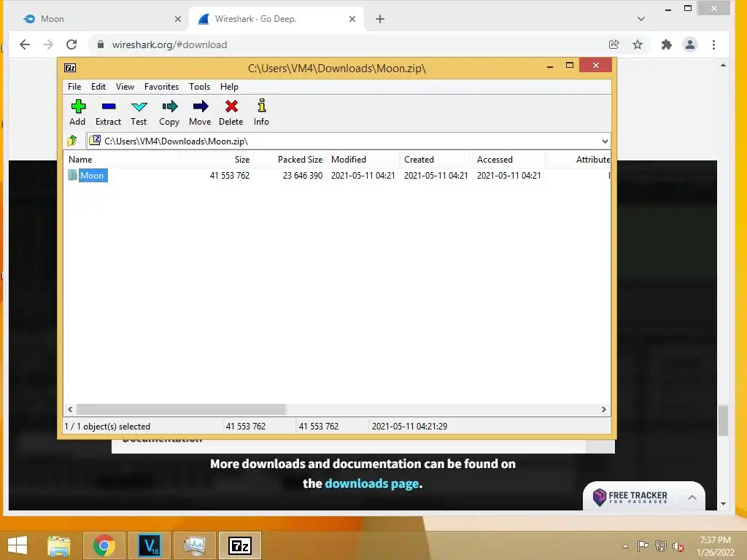Open the Edit menu in 7-Zip

[98, 87]
